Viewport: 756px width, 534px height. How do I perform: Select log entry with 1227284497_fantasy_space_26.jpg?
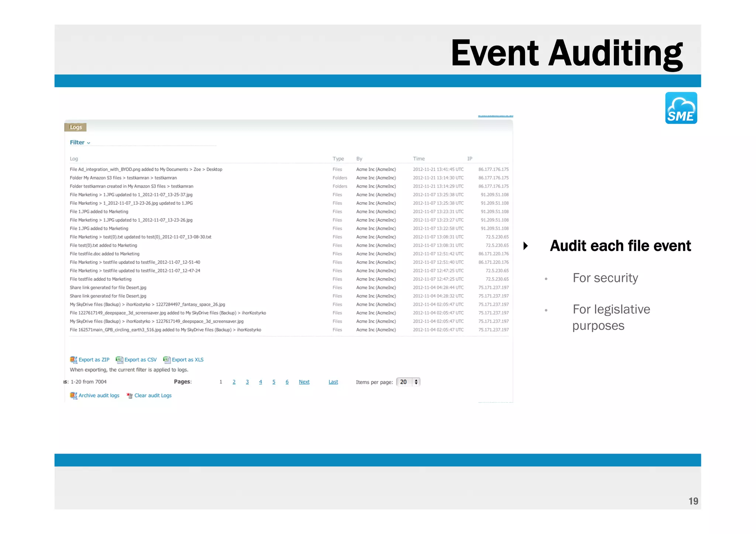147,304
